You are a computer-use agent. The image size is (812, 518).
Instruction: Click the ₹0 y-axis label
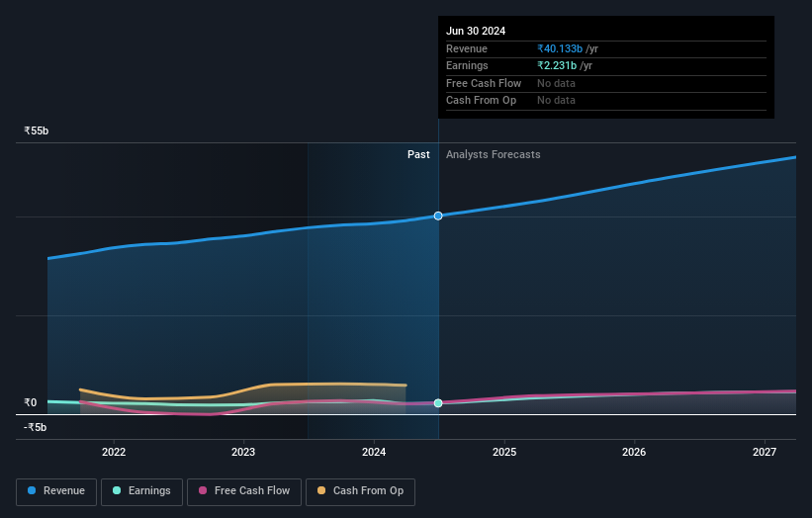pos(31,402)
